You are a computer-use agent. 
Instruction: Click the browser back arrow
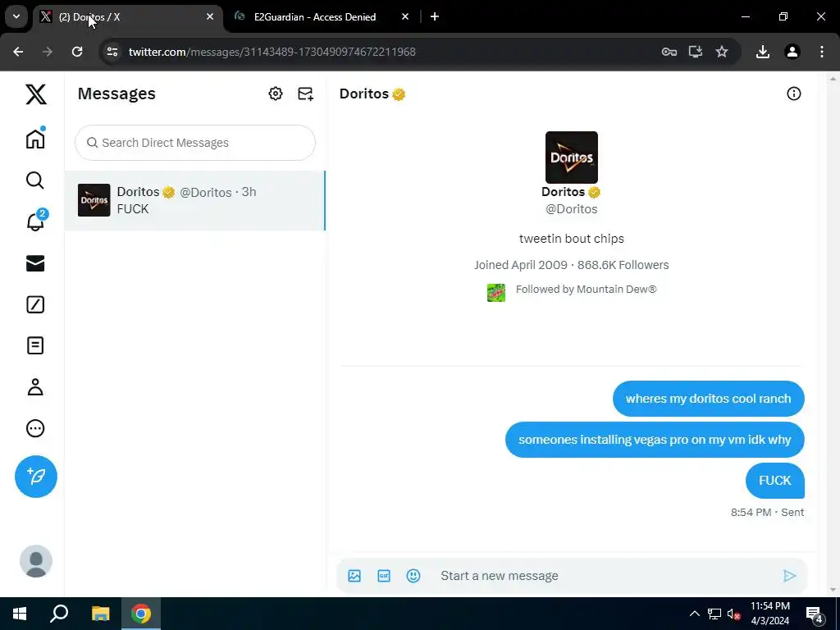(x=18, y=52)
